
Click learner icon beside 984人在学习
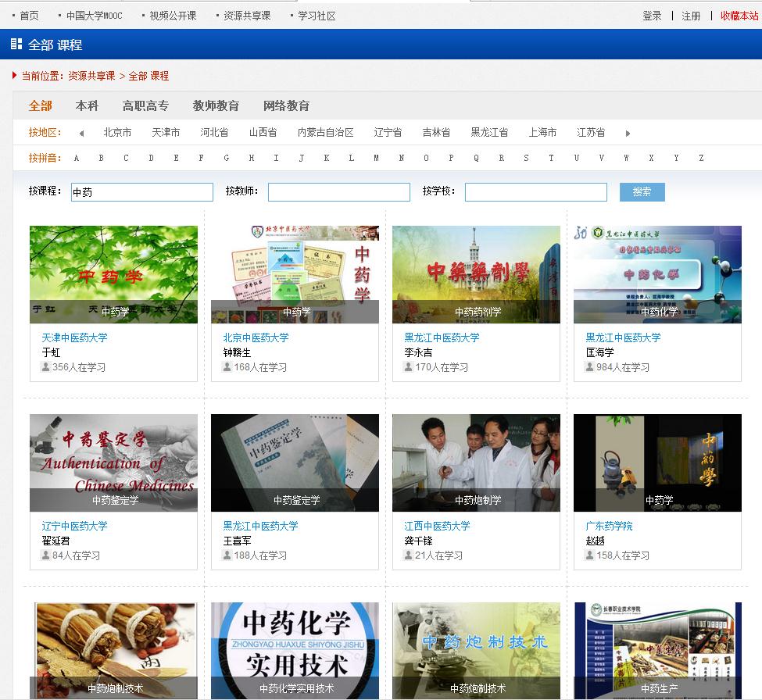[590, 366]
